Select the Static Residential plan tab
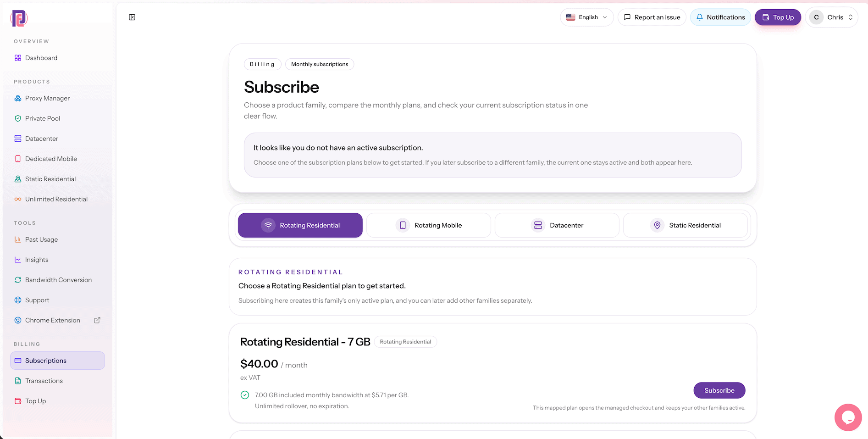This screenshot has width=868, height=439. (686, 225)
